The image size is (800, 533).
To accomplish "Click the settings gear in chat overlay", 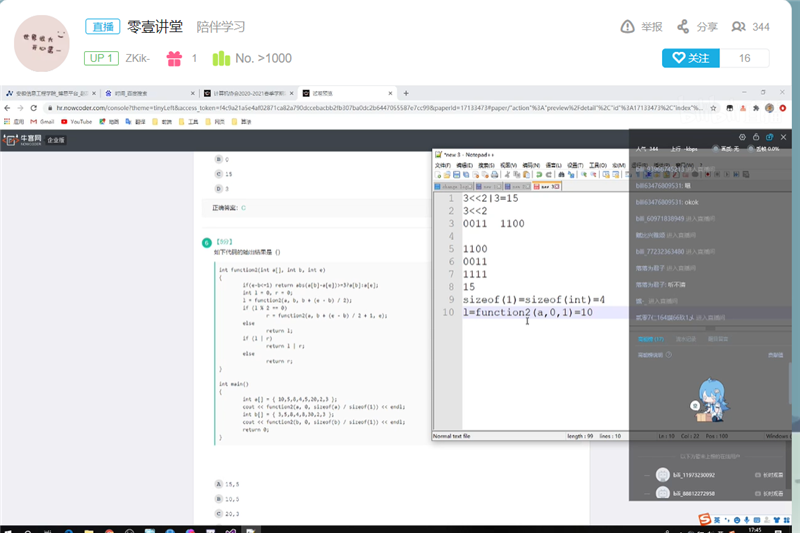I will pyautogui.click(x=742, y=137).
